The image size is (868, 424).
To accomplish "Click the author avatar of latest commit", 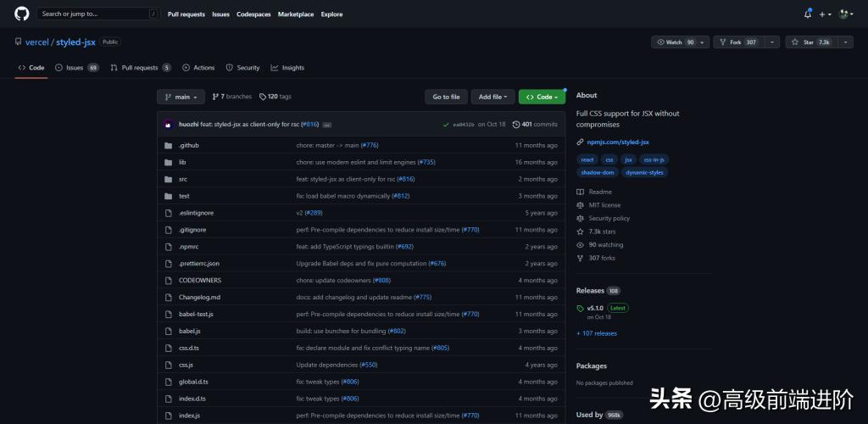I will click(x=169, y=125).
